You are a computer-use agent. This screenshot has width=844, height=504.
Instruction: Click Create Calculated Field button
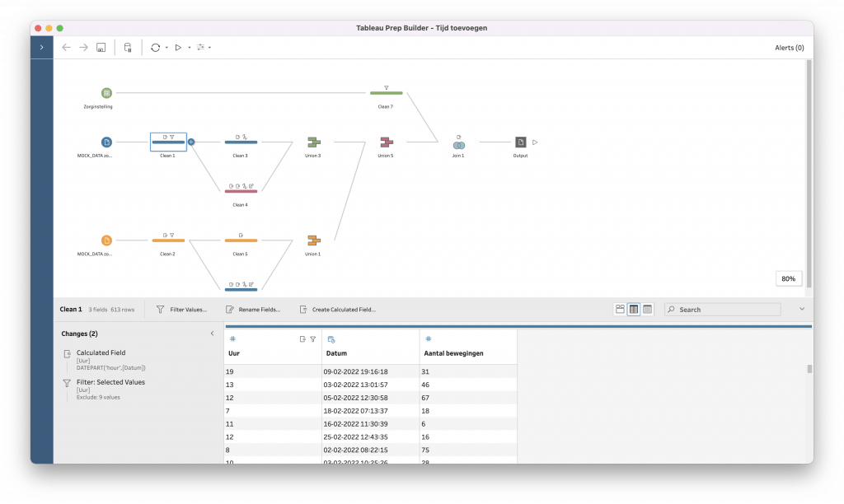[336, 310]
